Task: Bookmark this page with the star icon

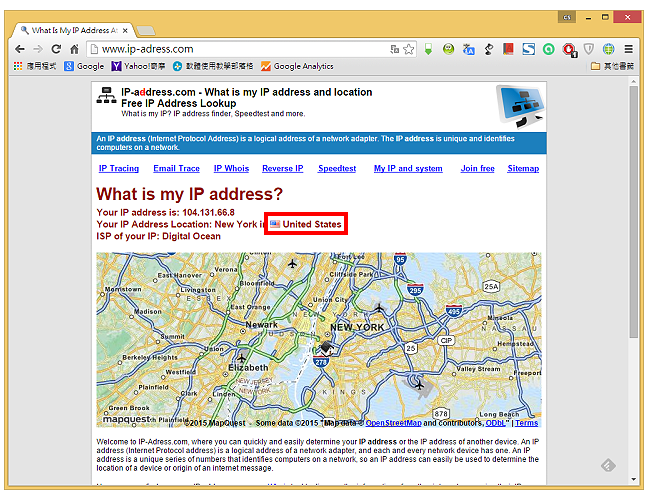Action: point(409,49)
